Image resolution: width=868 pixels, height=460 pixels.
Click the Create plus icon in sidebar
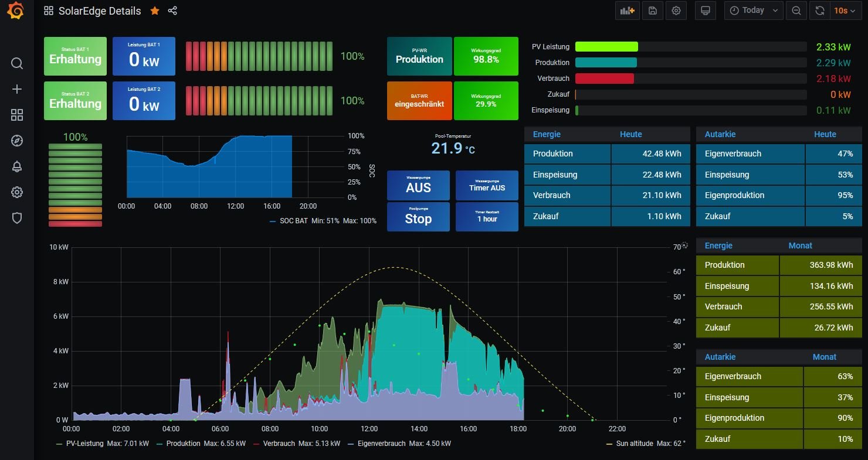pyautogui.click(x=17, y=89)
